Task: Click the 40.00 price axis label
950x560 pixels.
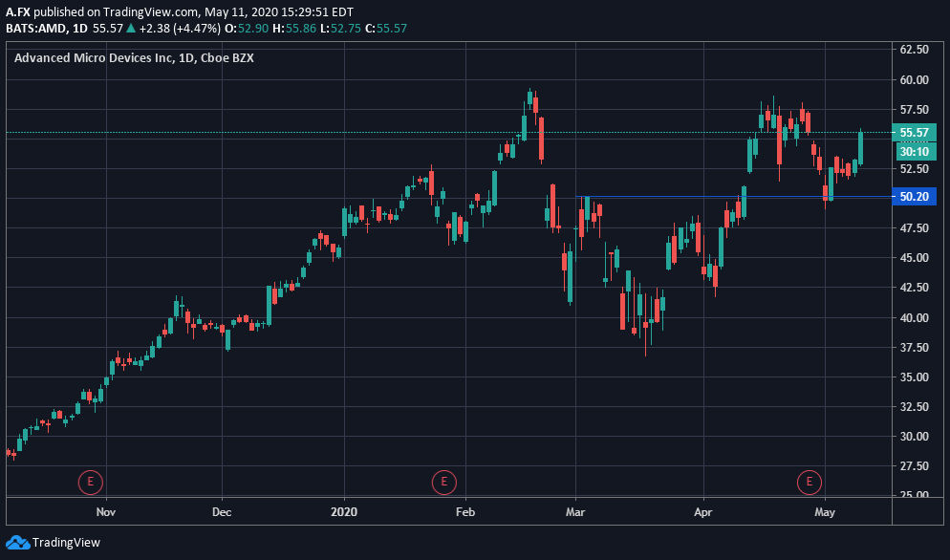Action: (915, 317)
